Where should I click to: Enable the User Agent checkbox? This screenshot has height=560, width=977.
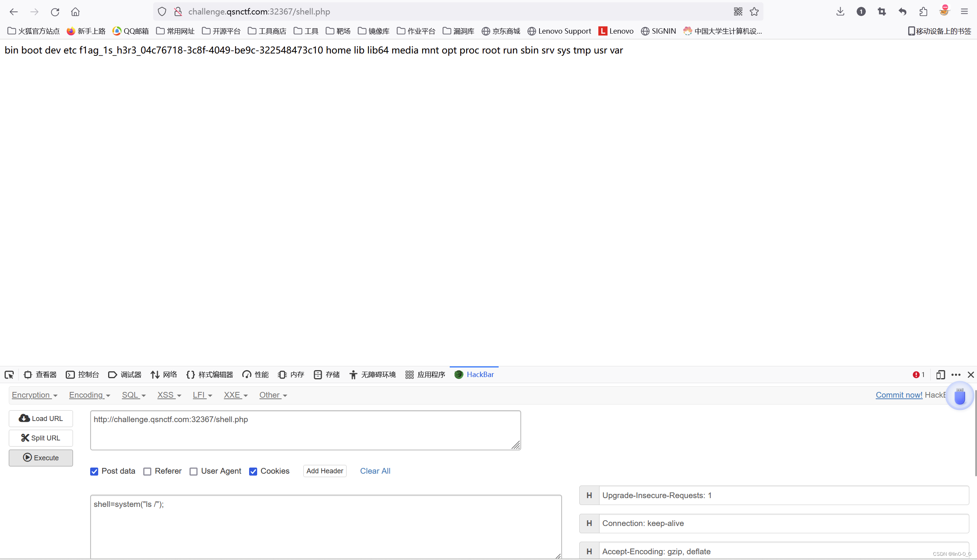click(x=193, y=471)
